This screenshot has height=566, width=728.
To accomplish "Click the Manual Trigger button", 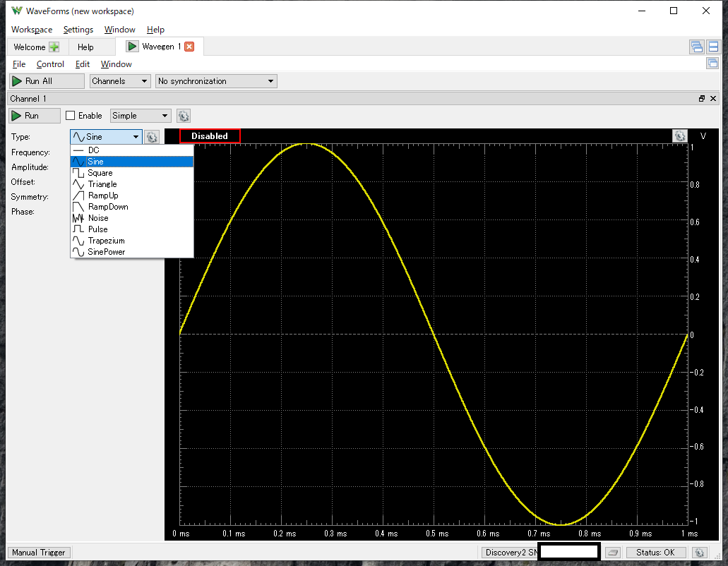I will pos(39,553).
